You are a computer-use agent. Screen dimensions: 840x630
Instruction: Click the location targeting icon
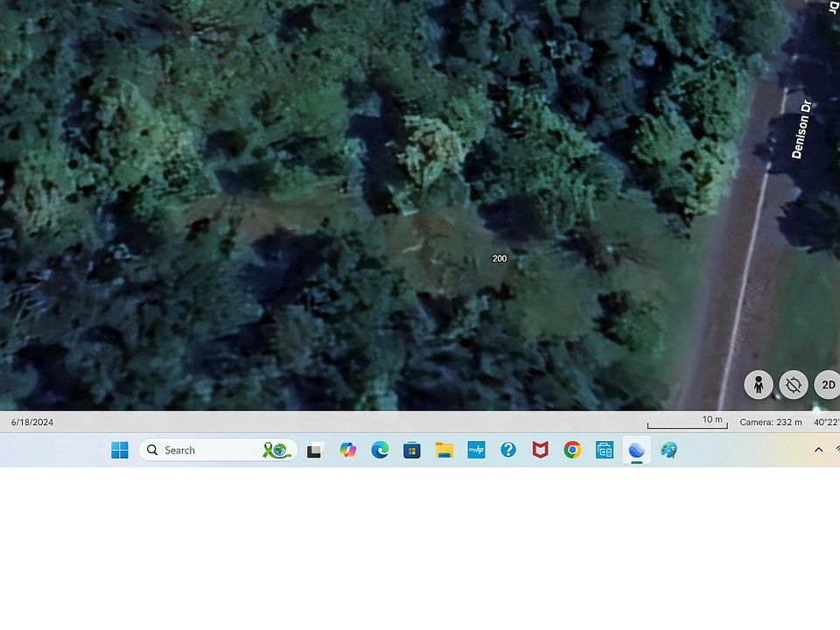[x=794, y=384]
